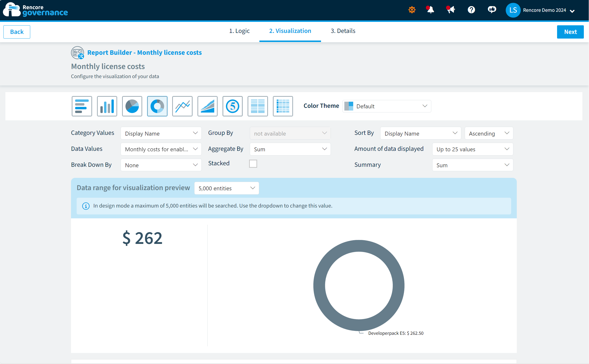This screenshot has height=364, width=589.
Task: Select the area chart type
Action: click(208, 106)
